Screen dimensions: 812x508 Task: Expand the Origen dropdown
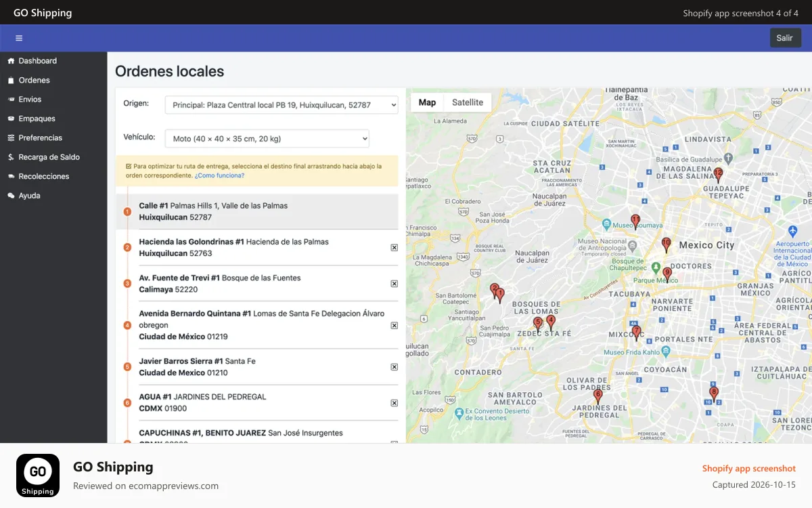[281, 105]
